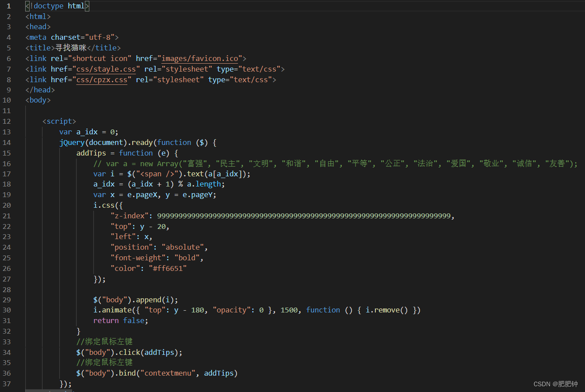Viewport: 585px width, 392px height.
Task: Click the closing </head> tag
Action: (x=40, y=90)
